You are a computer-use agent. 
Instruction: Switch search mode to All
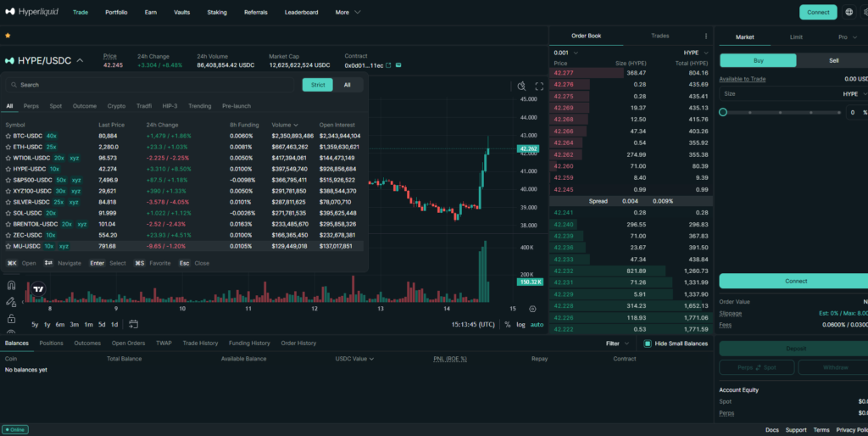[x=347, y=85]
